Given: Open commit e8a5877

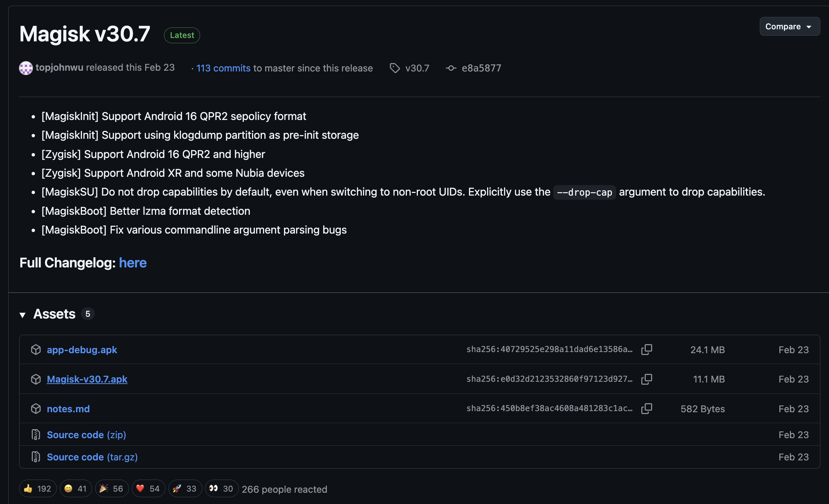Looking at the screenshot, I should point(481,68).
